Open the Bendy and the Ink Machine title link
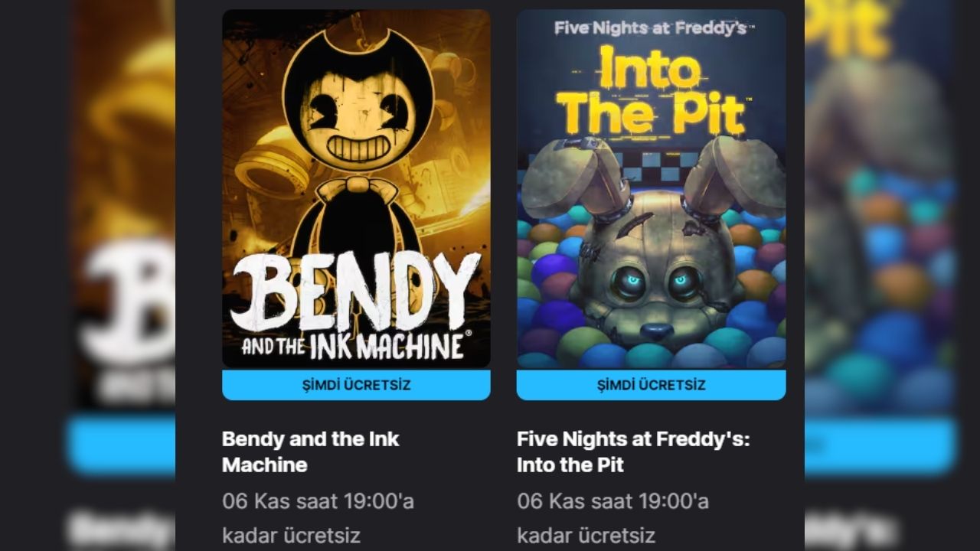 [310, 452]
